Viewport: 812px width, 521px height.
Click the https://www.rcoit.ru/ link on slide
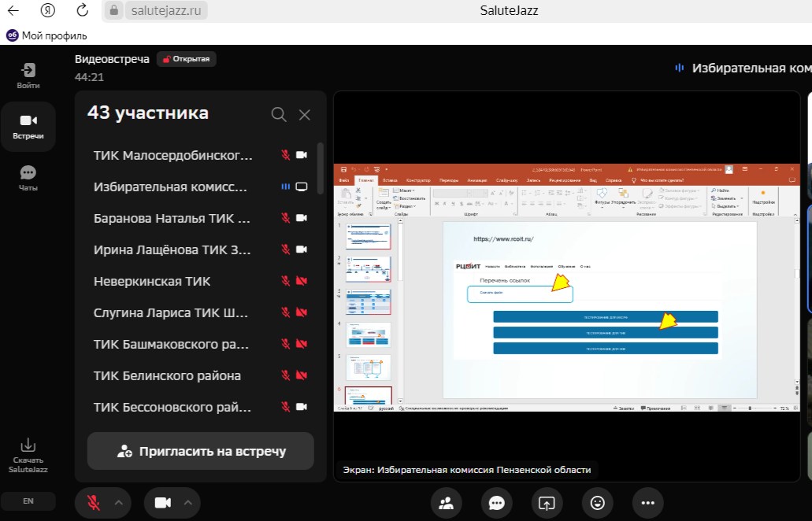coord(503,239)
